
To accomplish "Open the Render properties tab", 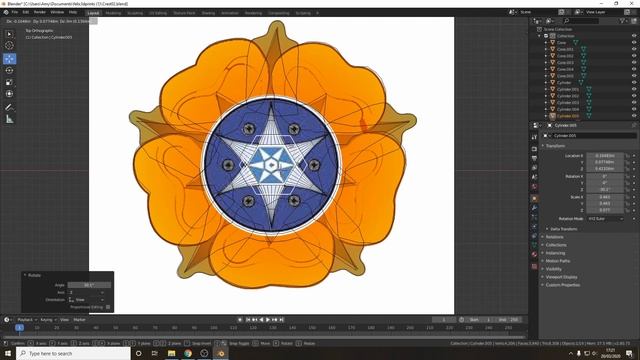I will (534, 149).
